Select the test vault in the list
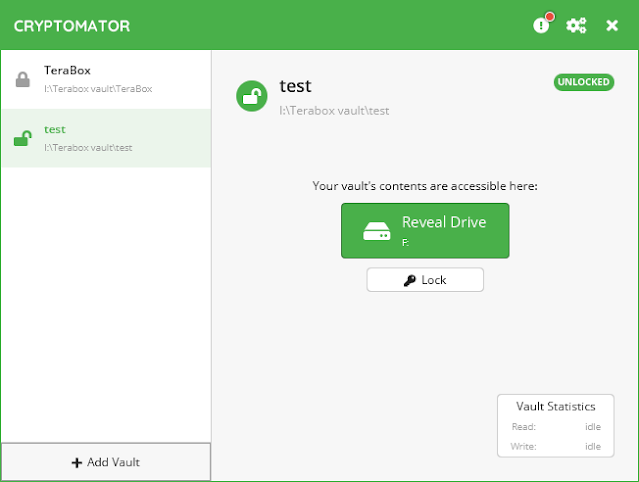The image size is (639, 482). point(106,138)
